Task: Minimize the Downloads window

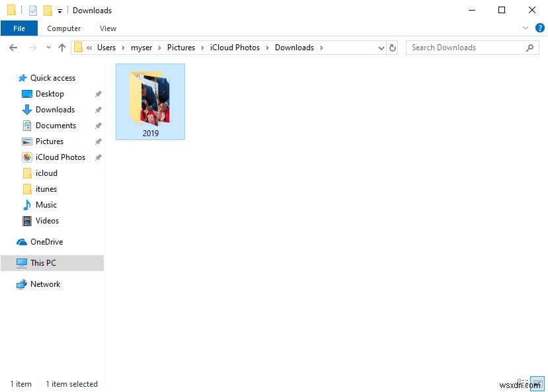Action: pyautogui.click(x=472, y=10)
